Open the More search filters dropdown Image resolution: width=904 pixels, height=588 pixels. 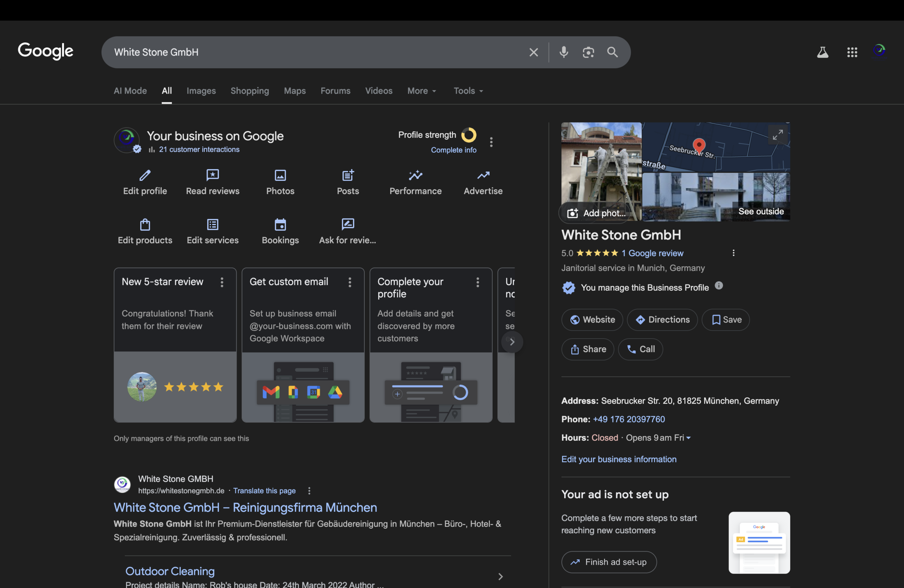point(422,91)
